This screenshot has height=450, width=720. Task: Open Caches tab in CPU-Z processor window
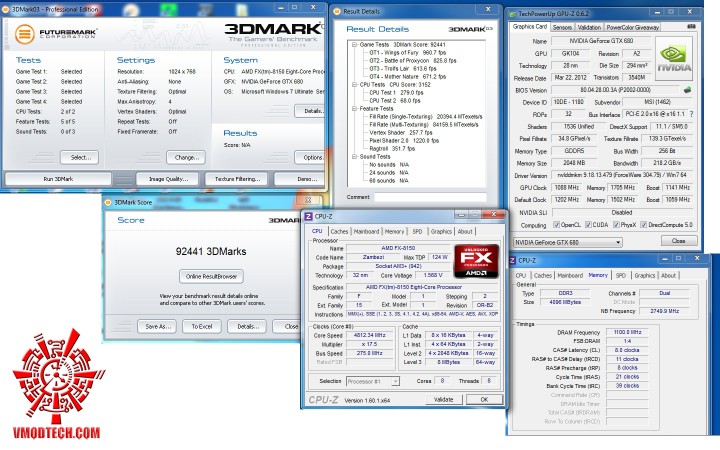click(x=339, y=231)
